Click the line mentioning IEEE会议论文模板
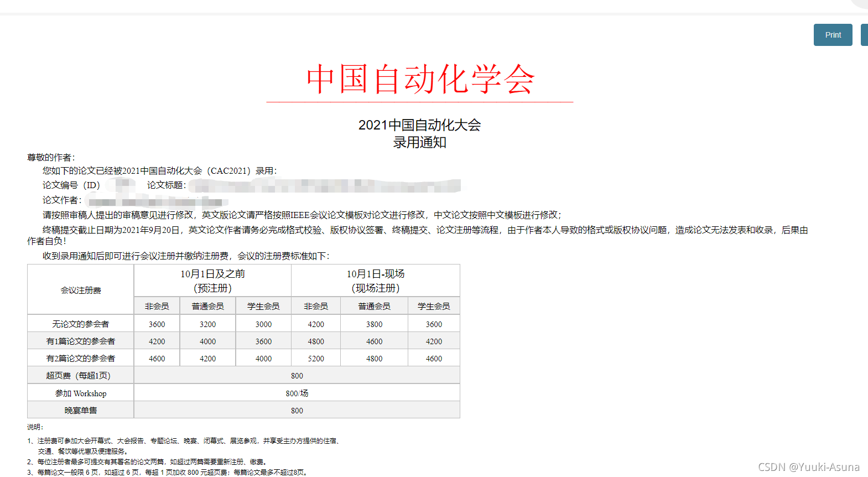This screenshot has height=477, width=868. (x=302, y=215)
